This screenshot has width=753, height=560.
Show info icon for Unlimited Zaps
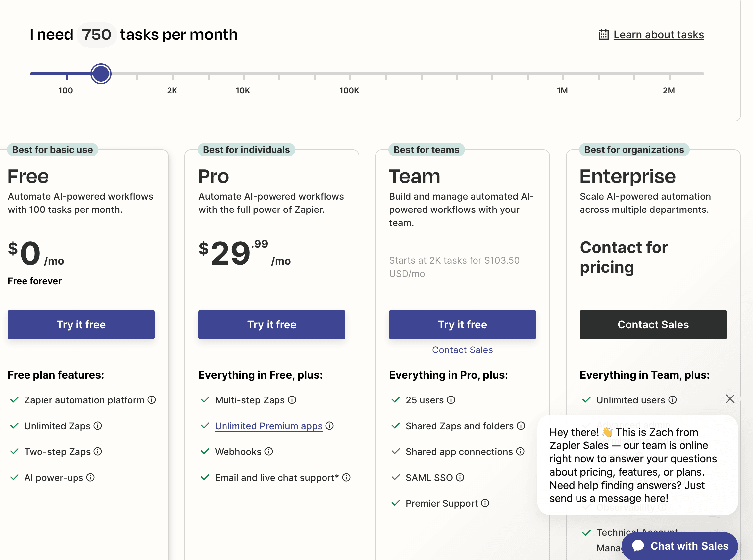tap(98, 426)
